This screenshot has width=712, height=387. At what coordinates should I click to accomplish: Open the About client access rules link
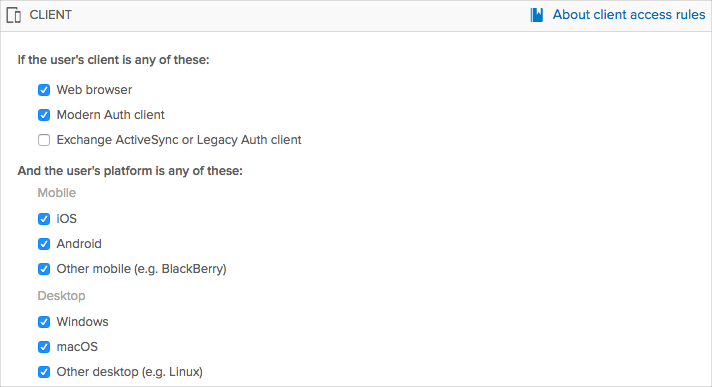628,15
